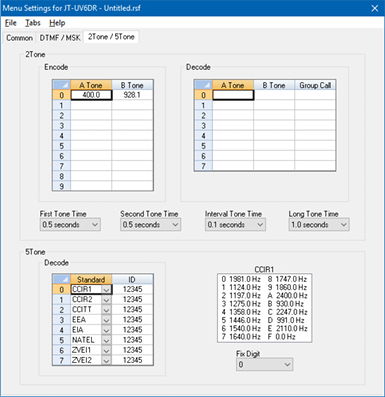Viewport: 385px width, 397px height.
Task: Expand the CCIR1 standard dropdown arrow
Action: pos(106,289)
